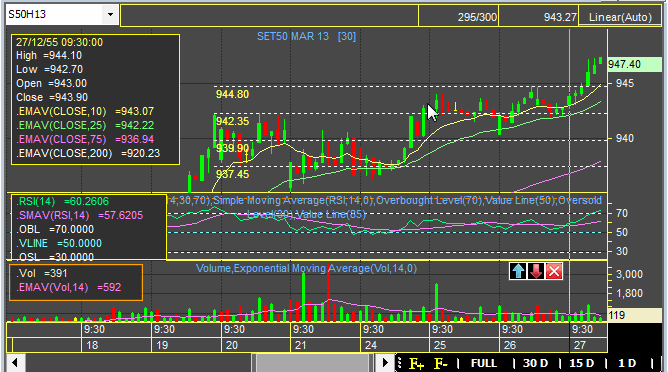Open the S50H13 symbol dropdown arrow
Screen dimensions: 668x372
click(x=110, y=14)
